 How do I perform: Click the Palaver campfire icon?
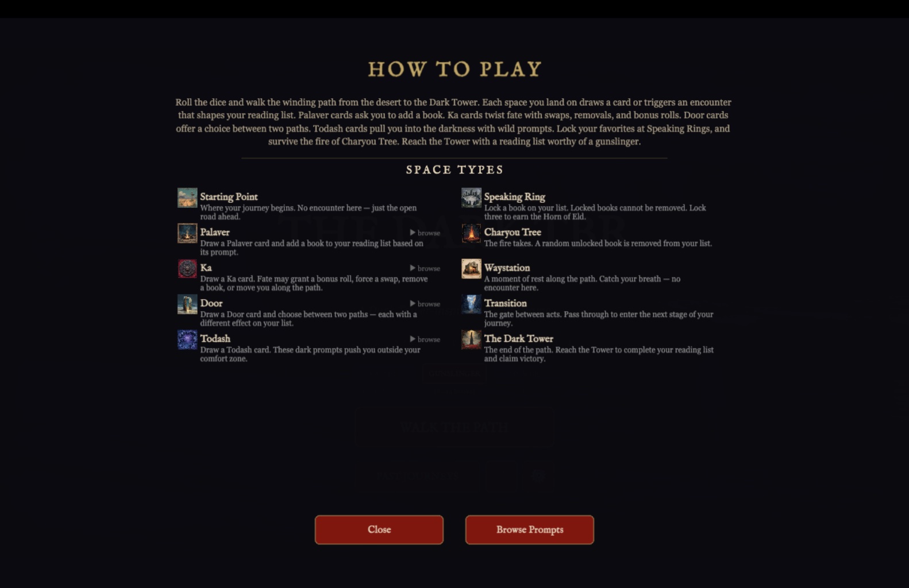(187, 233)
